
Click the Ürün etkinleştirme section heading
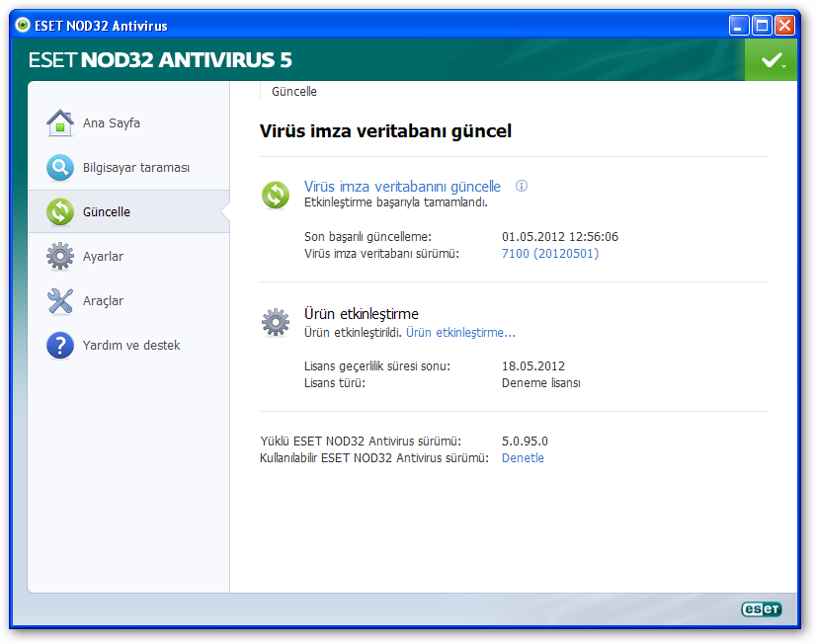[362, 314]
